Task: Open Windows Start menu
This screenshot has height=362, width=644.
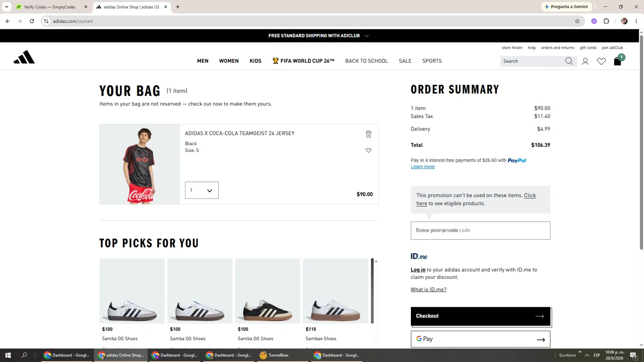Action: point(8,355)
